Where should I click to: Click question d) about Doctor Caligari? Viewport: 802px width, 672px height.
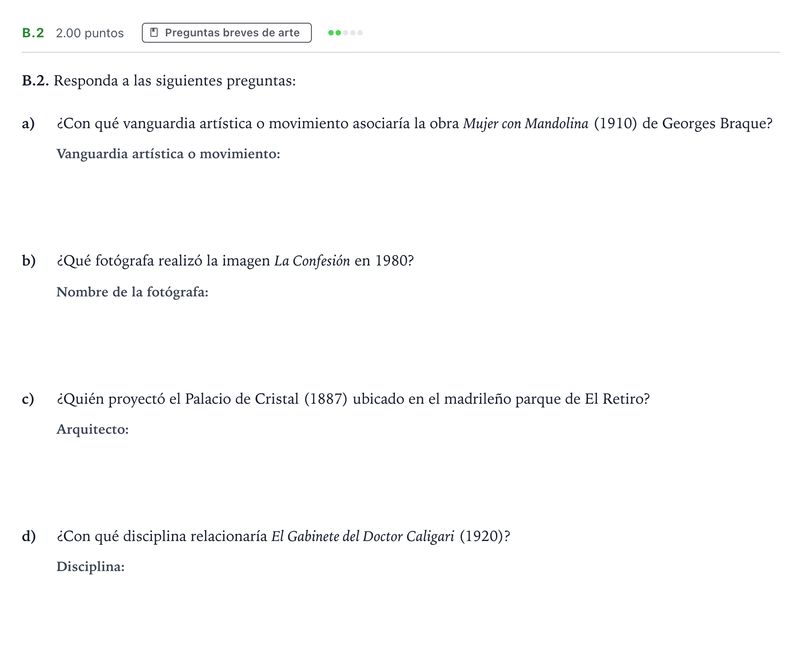point(283,537)
